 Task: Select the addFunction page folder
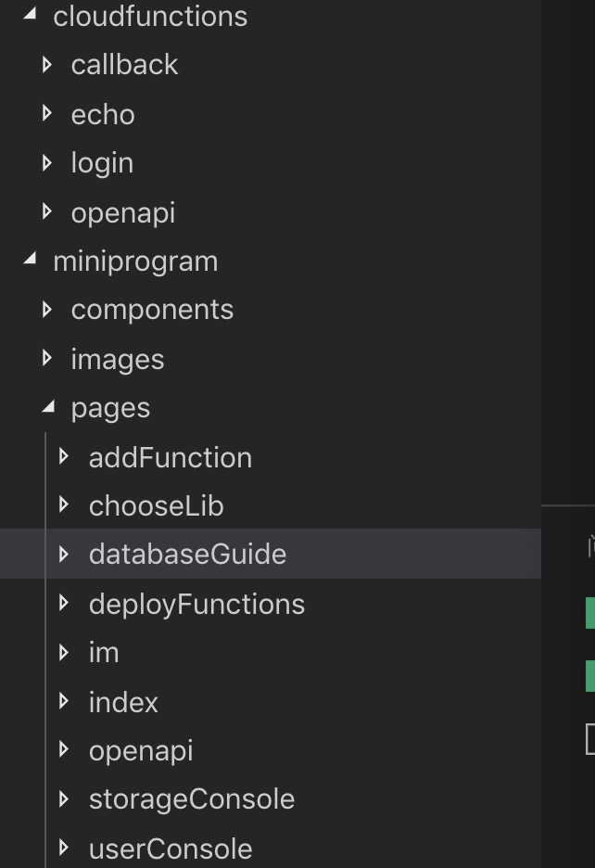point(170,457)
